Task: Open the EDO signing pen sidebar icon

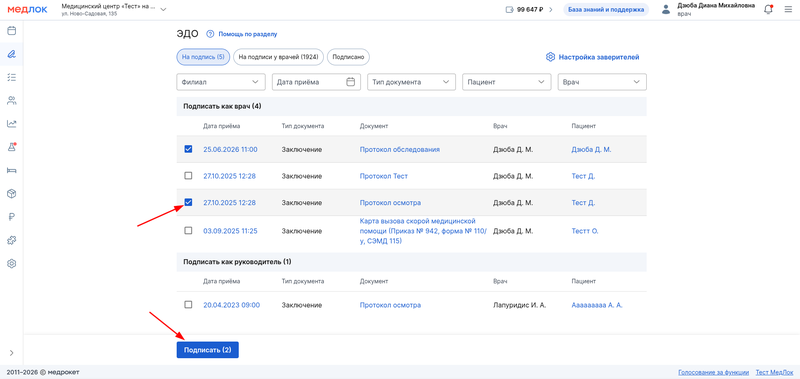Action: 12,54
